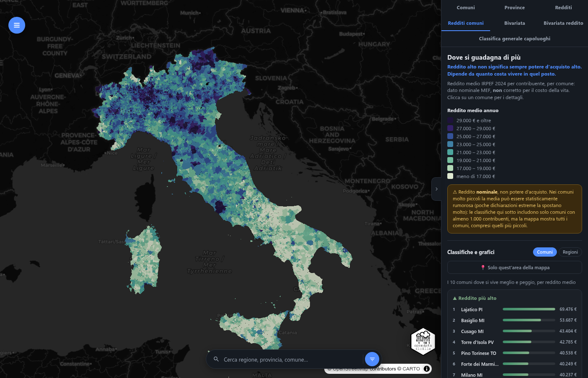Switch to the Province tab

[514, 8]
